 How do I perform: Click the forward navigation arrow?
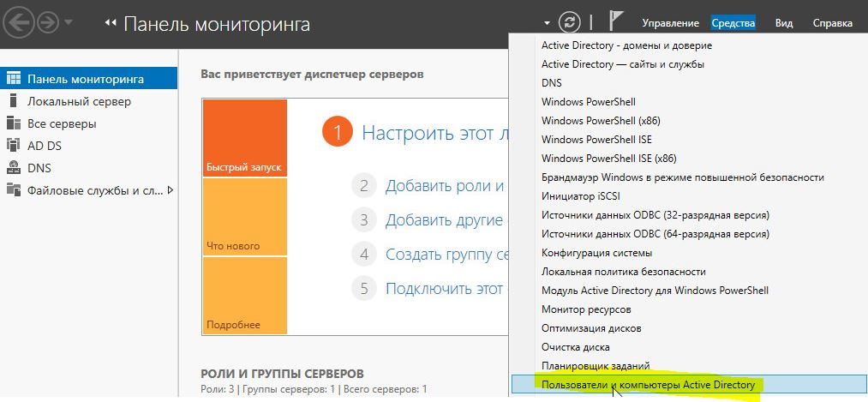click(x=48, y=22)
